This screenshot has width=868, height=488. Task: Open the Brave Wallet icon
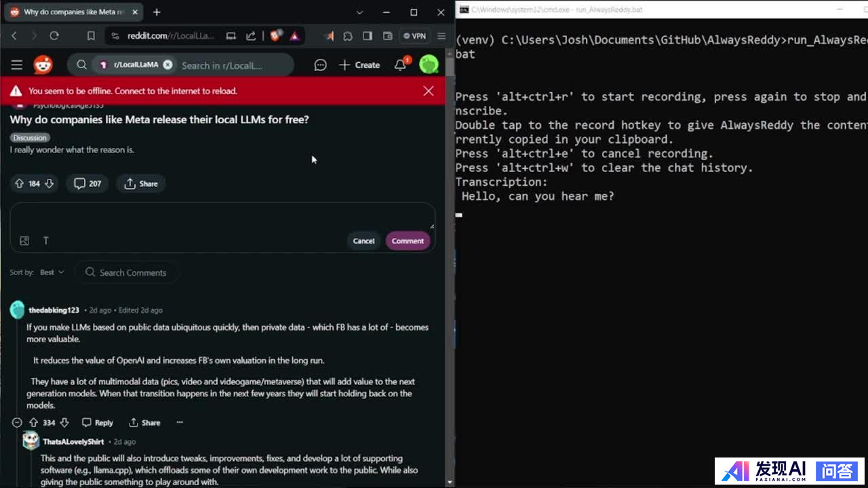(388, 36)
